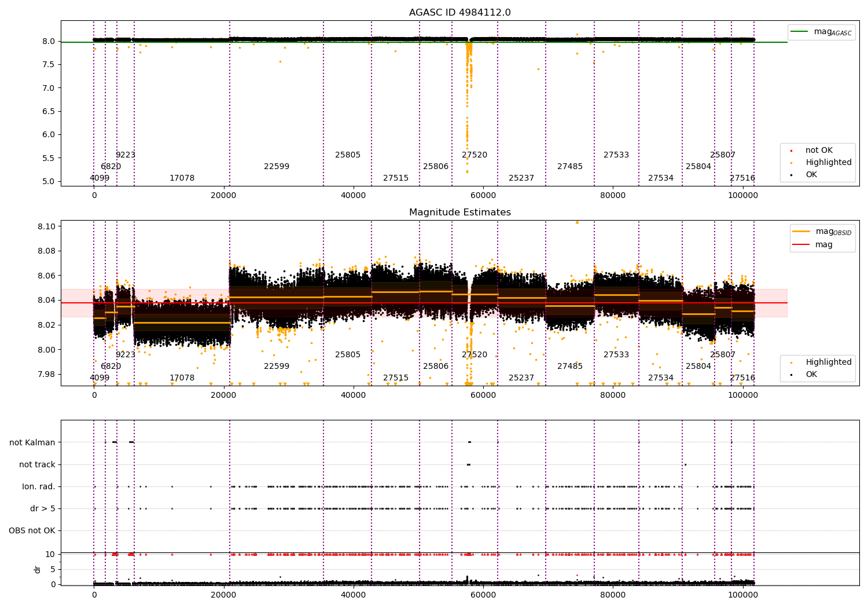
Task: Click obsid label 27534 in AGASC plot
Action: [x=661, y=178]
